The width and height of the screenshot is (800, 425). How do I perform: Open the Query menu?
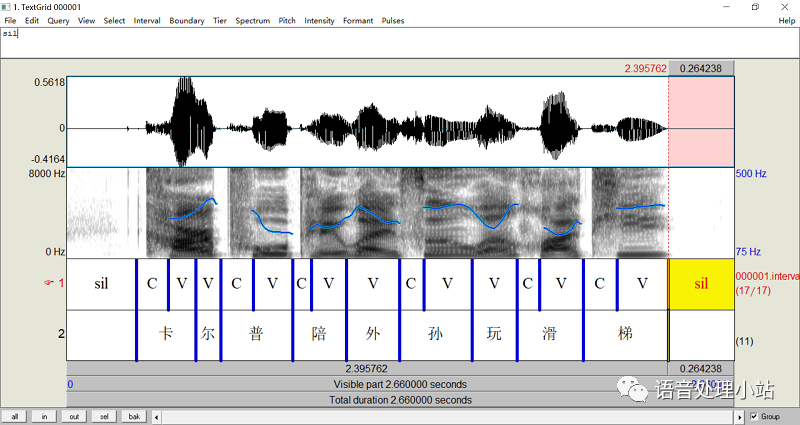[x=58, y=21]
